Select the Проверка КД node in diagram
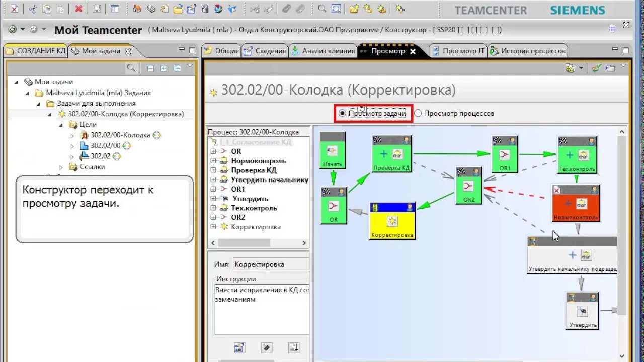Screen dimensions: 644x362 392,154
